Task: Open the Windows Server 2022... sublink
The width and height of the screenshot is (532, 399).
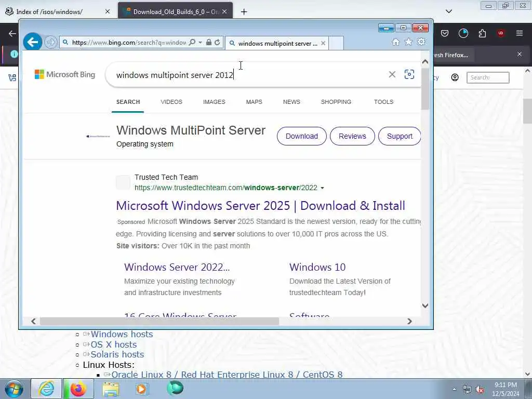Action: (x=177, y=267)
